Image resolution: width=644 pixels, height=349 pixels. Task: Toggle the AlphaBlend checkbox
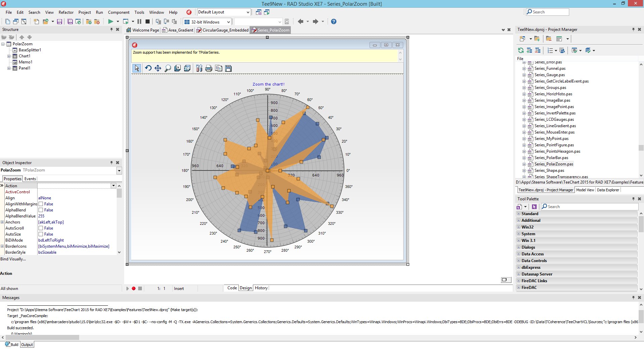[41, 210]
